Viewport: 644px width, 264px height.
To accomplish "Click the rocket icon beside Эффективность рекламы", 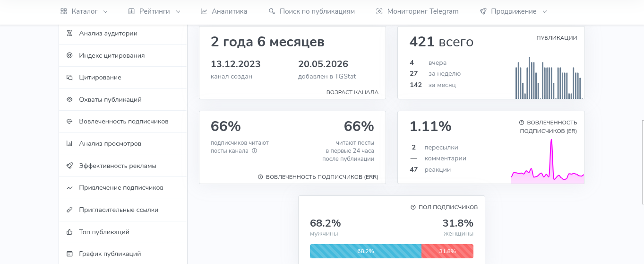I will (69, 166).
